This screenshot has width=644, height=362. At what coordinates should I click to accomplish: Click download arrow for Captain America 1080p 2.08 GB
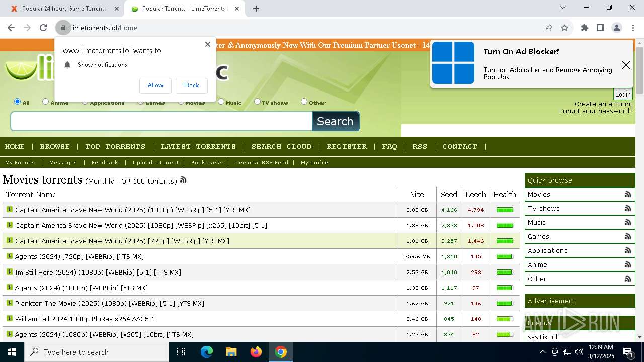coord(9,209)
